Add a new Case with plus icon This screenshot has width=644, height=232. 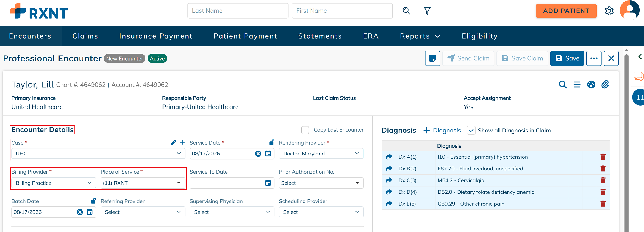tap(182, 142)
